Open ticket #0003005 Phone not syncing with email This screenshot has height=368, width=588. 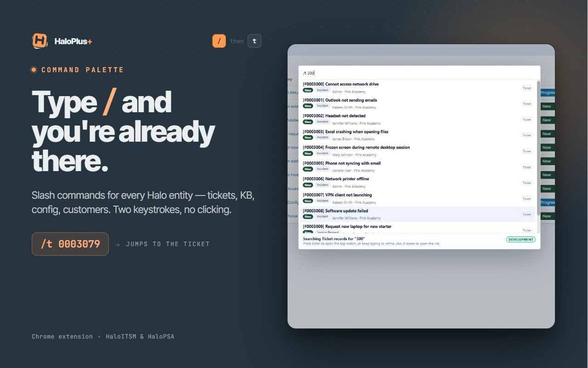point(418,167)
